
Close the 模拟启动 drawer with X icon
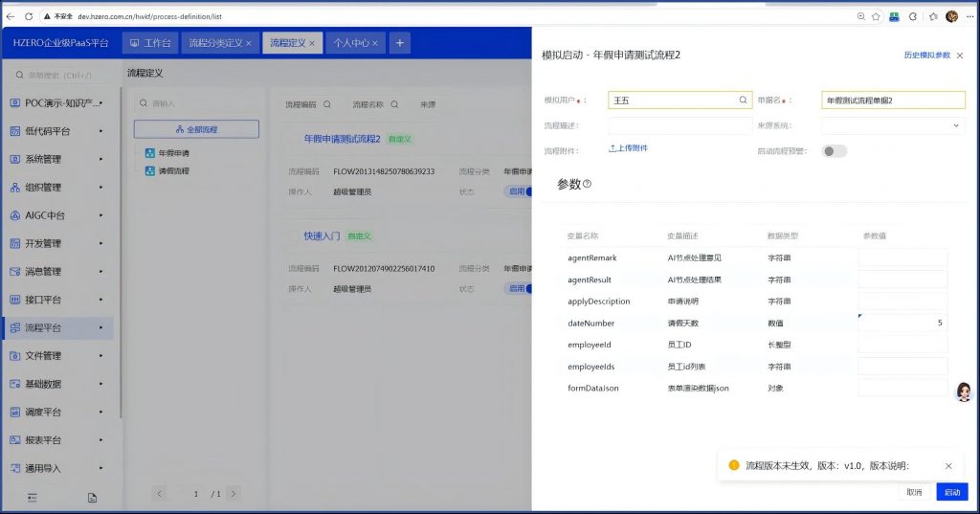pos(960,56)
